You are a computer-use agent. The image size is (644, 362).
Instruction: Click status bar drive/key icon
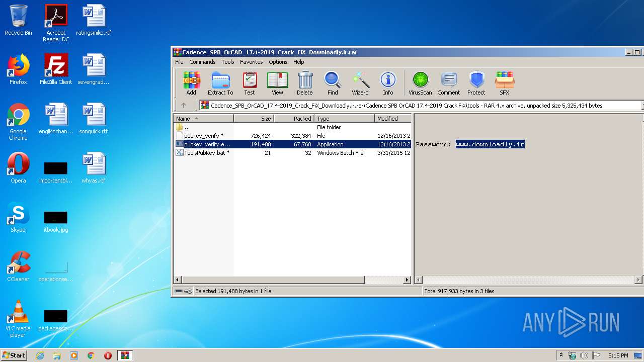click(x=183, y=291)
